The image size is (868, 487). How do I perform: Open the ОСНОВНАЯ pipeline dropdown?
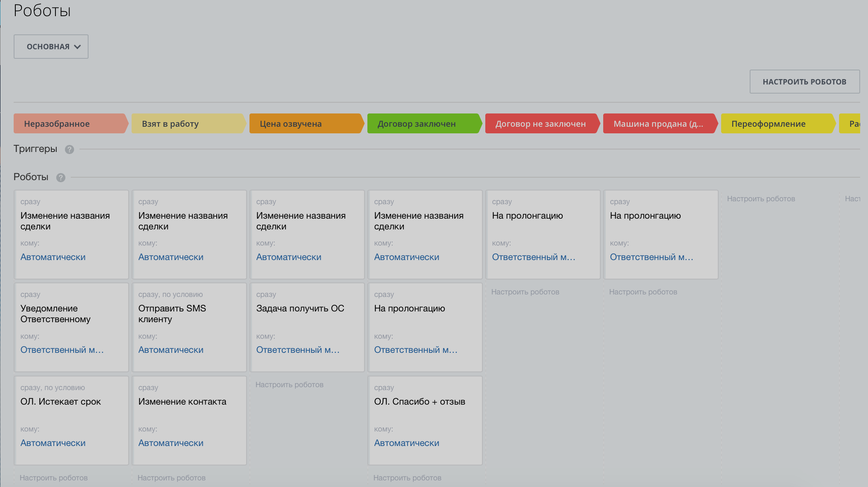[51, 47]
